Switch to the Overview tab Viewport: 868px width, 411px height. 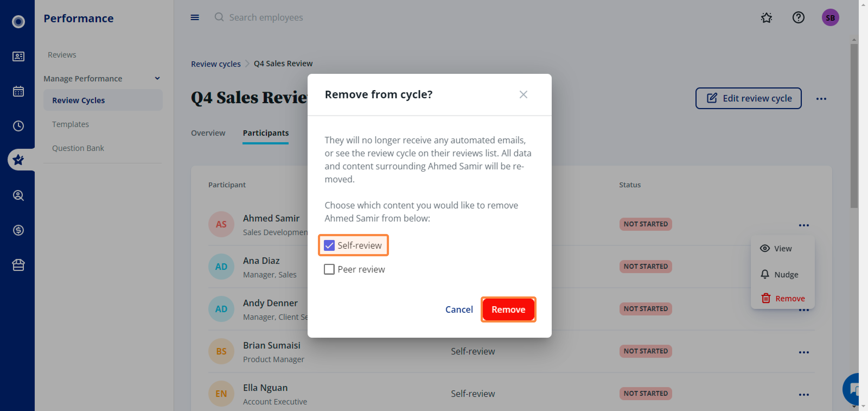208,133
